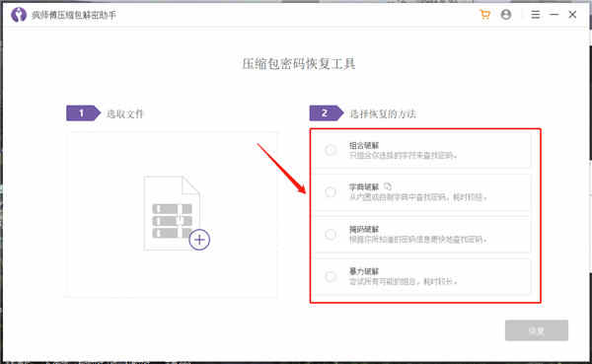This screenshot has width=592, height=364.
Task: Click the 掩码破解 option title
Action: coord(364,230)
